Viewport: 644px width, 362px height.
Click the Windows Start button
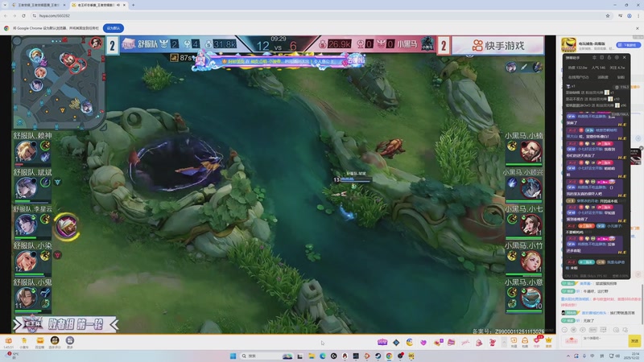pos(233,356)
